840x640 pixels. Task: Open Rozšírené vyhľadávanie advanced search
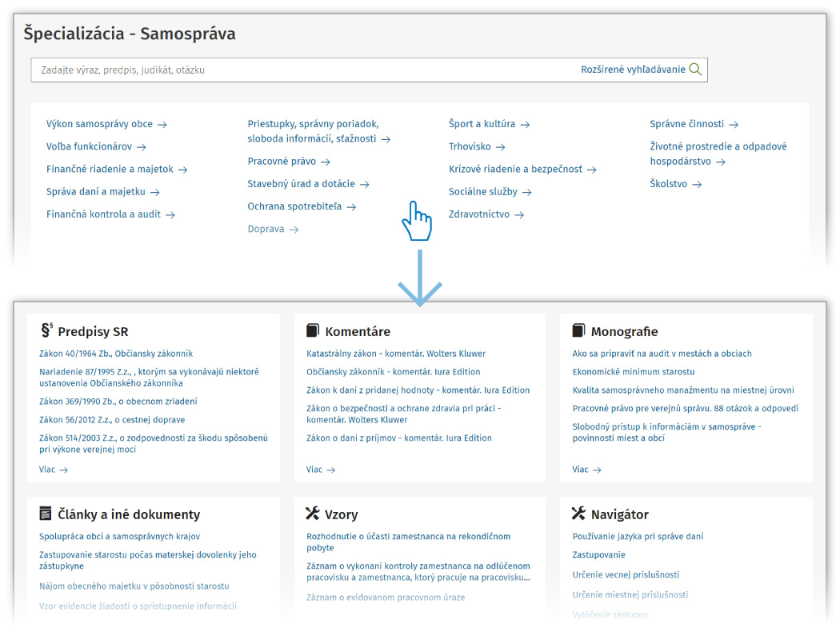[x=632, y=70]
